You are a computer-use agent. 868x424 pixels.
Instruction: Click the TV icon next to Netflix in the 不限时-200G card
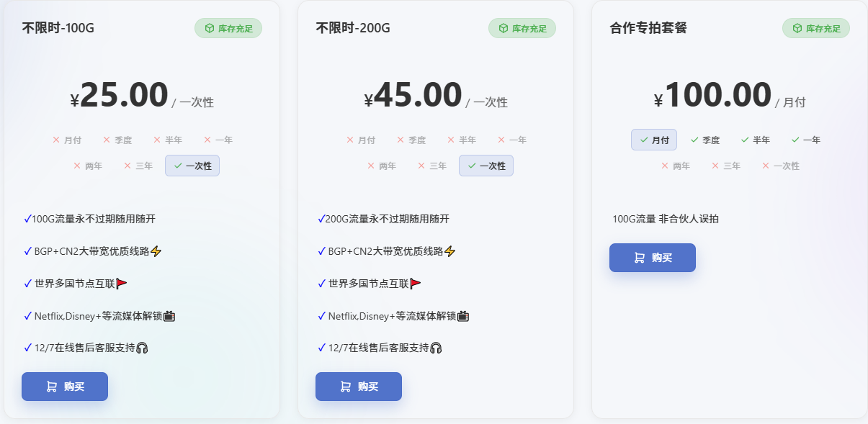464,315
